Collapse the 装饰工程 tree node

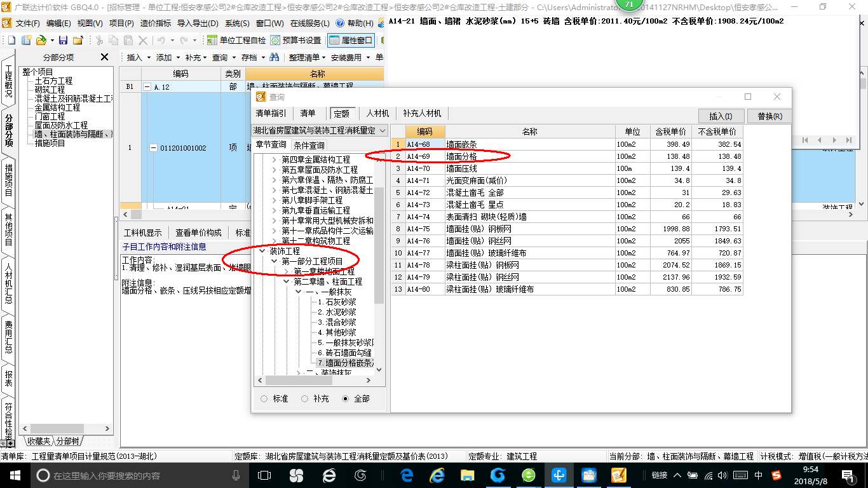[262, 251]
